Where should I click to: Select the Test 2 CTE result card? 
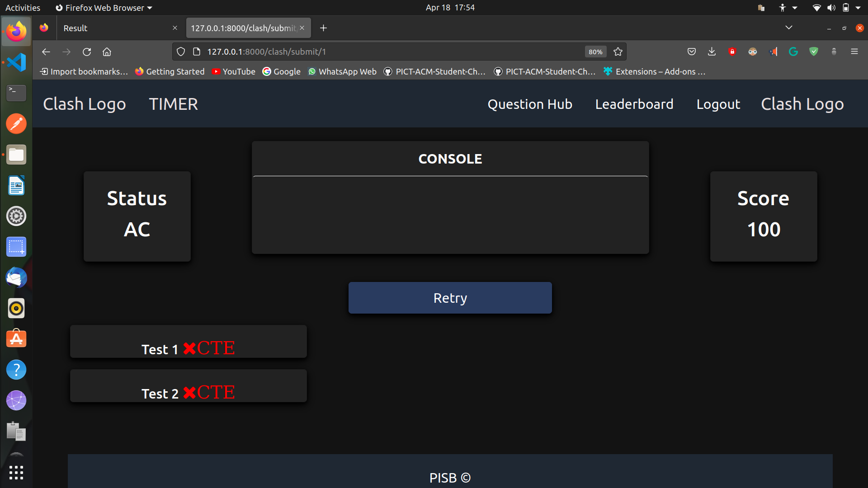coord(189,386)
